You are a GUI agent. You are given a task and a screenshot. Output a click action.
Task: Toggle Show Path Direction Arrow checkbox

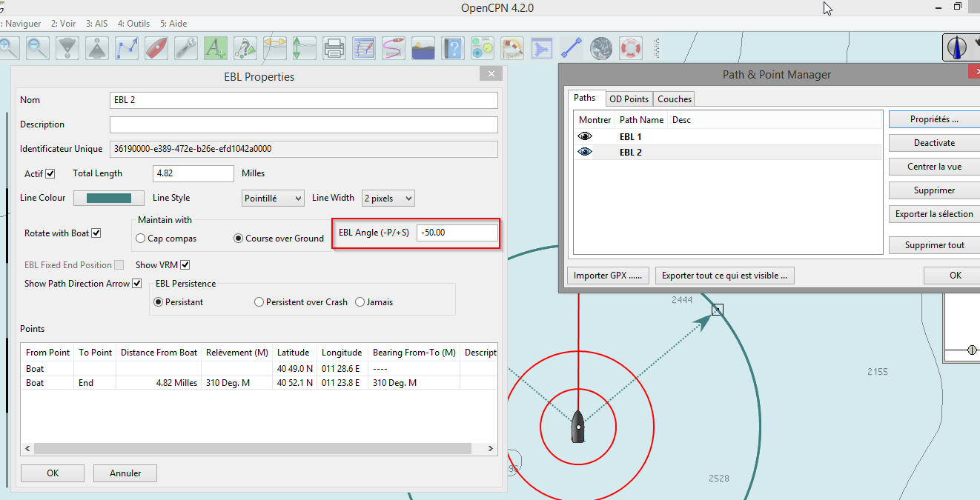pos(136,283)
